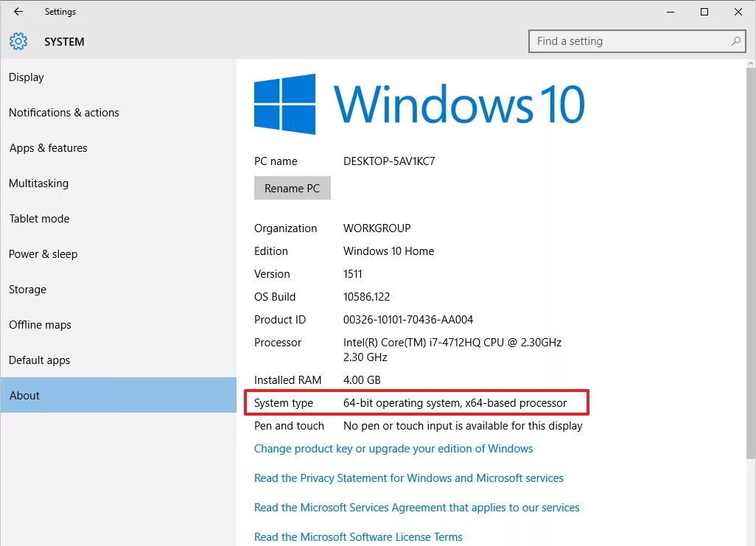Close the Settings window
Viewport: 756px width, 546px height.
[x=738, y=12]
